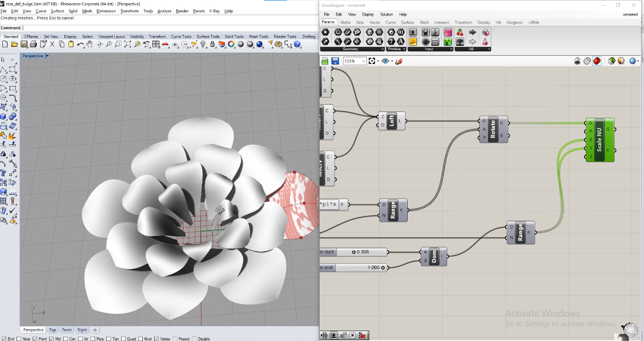
Task: Toggle the Mid osnap checkbox
Action: [52, 339]
